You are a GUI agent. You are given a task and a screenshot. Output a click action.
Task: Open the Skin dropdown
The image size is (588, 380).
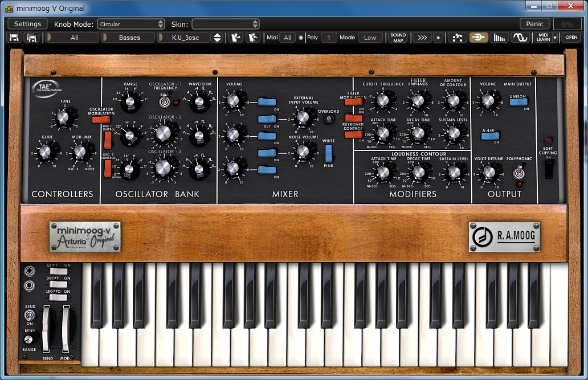tap(226, 24)
